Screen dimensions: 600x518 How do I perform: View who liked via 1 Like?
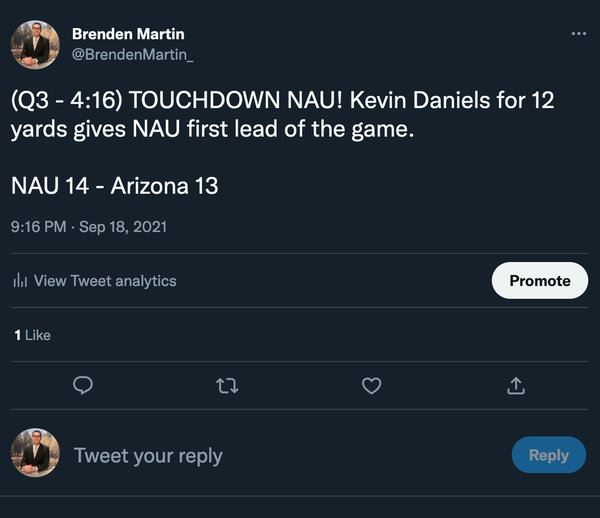click(x=32, y=335)
